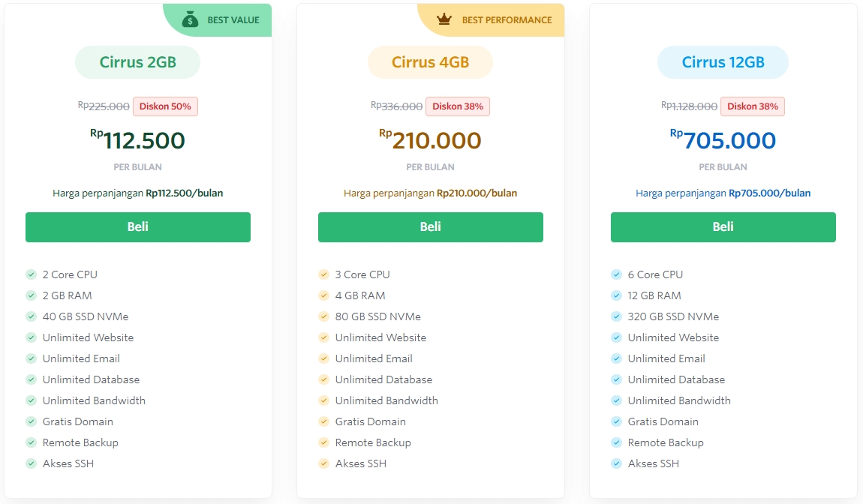The height and width of the screenshot is (504, 863).
Task: Buy the Cirrus 12GB plan
Action: pos(723,226)
